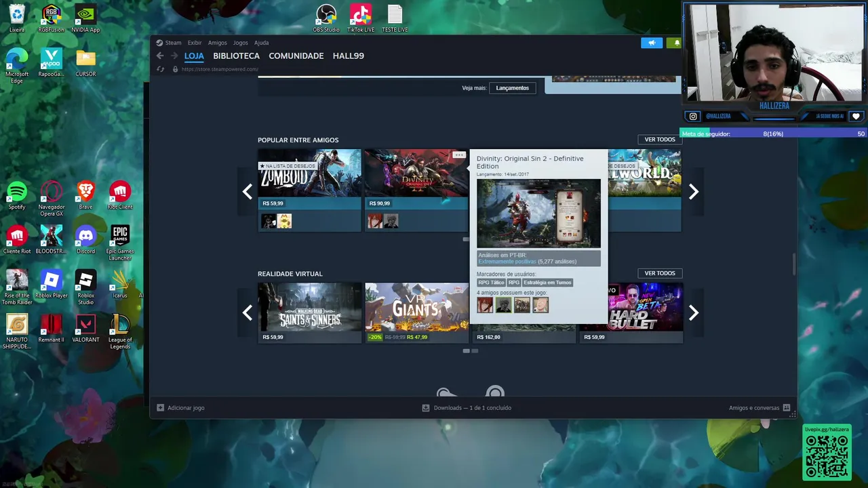The image size is (868, 488).
Task: Launch Icarus game shortcut
Action: pos(120,284)
